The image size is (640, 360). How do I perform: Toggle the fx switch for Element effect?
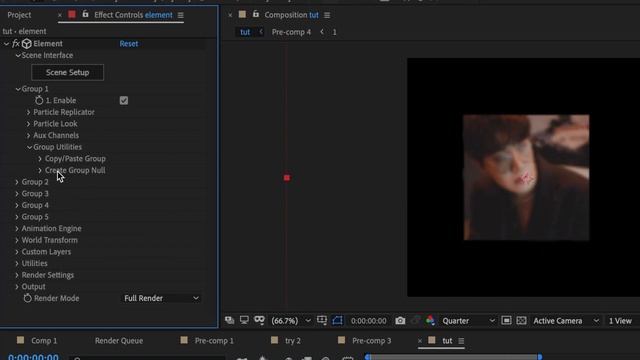coord(16,44)
